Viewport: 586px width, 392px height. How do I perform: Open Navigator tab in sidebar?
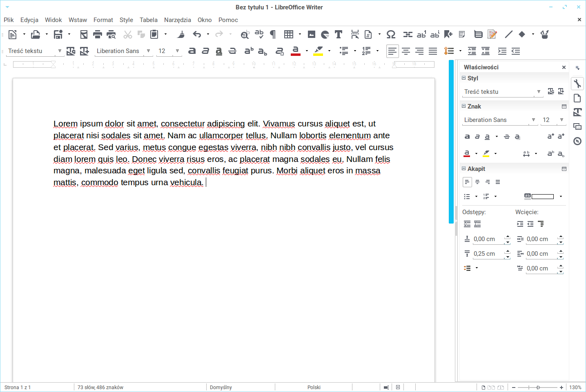coord(577,141)
